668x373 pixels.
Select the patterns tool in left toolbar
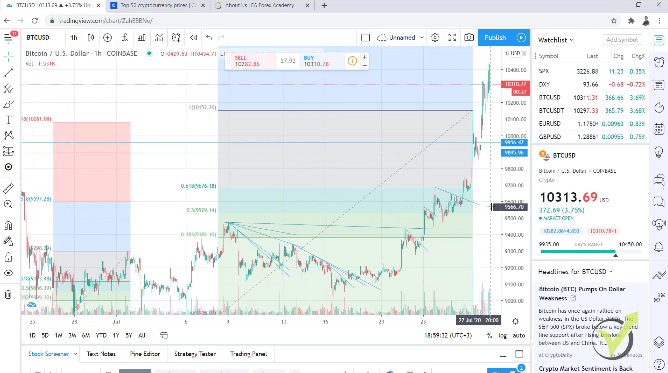(8, 135)
